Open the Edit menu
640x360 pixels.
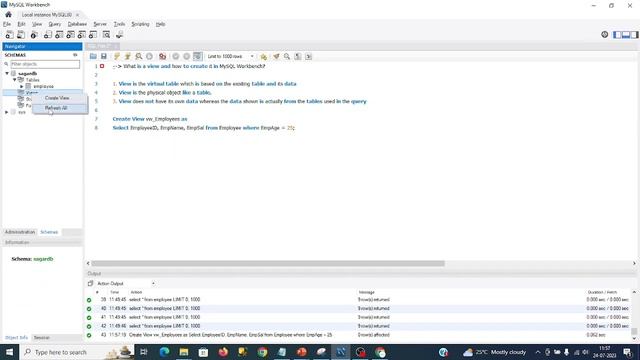[21, 24]
